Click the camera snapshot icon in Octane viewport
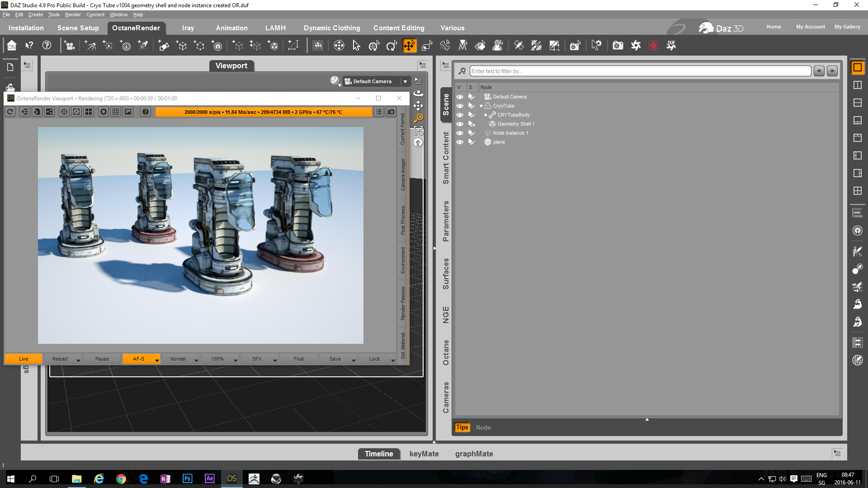Viewport: 868px width, 488px height. pos(391,112)
